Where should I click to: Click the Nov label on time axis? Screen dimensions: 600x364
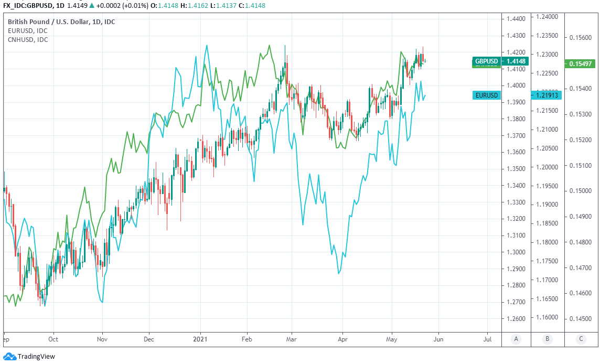coord(102,339)
